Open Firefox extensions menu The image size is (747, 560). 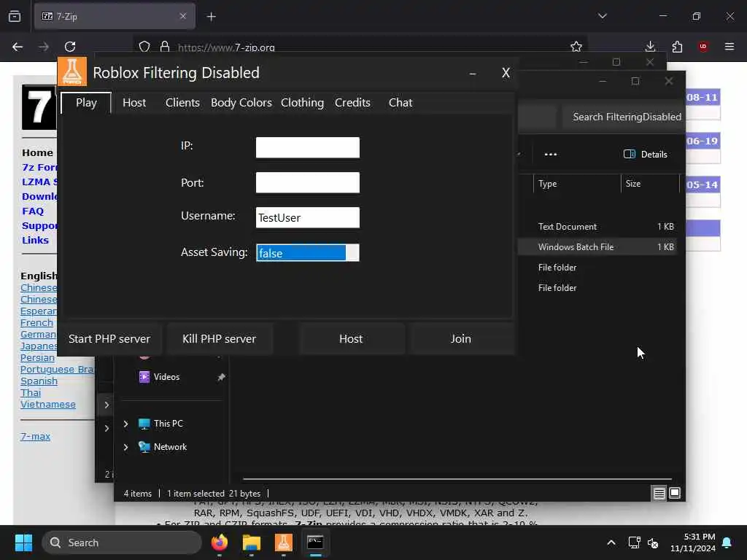point(677,47)
